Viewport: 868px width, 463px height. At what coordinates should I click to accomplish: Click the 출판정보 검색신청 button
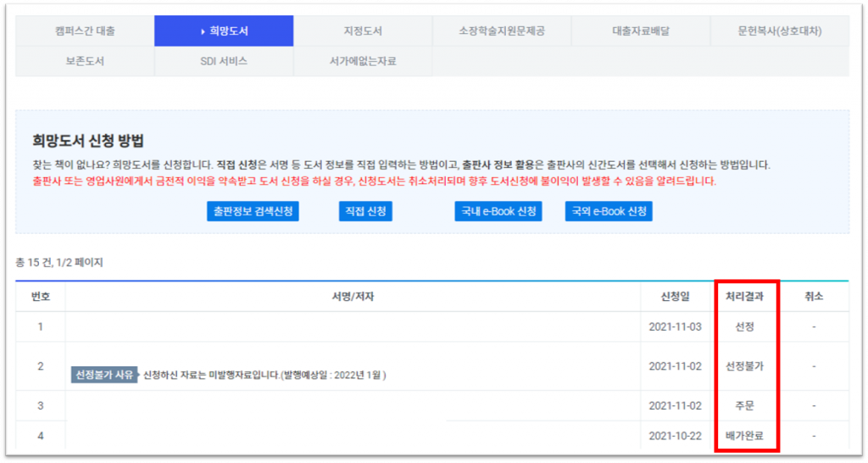(x=253, y=211)
